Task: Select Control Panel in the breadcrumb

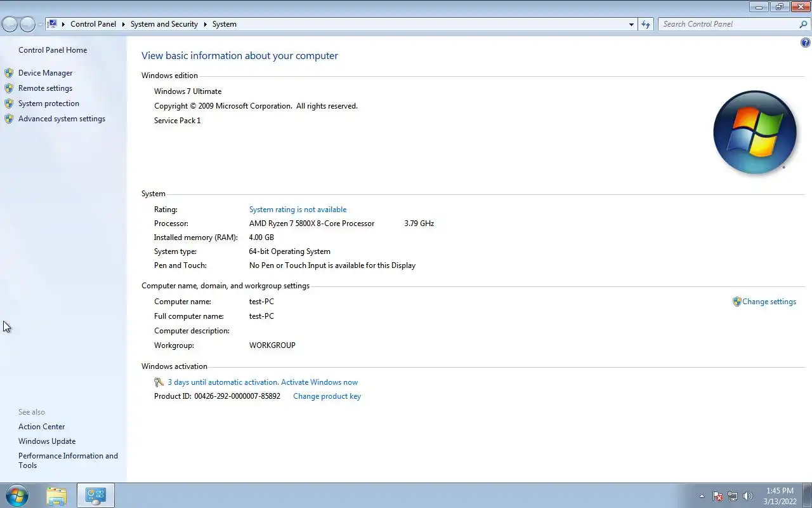Action: (93, 24)
